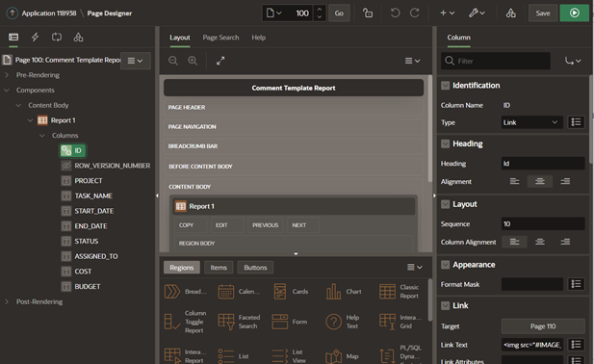Set column alignment to right
The height and width of the screenshot is (364, 594).
click(x=565, y=242)
